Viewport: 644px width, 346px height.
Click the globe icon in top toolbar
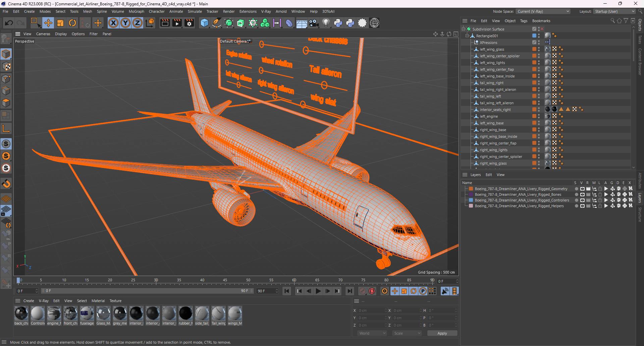coord(374,23)
